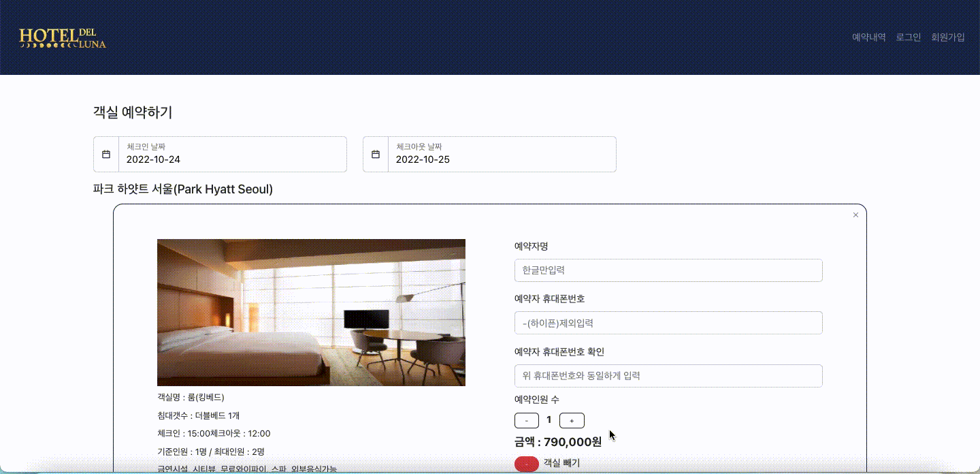
Task: Click the 기준인원 : 1명 / 최대인원 : 2명 text
Action: coord(211,452)
